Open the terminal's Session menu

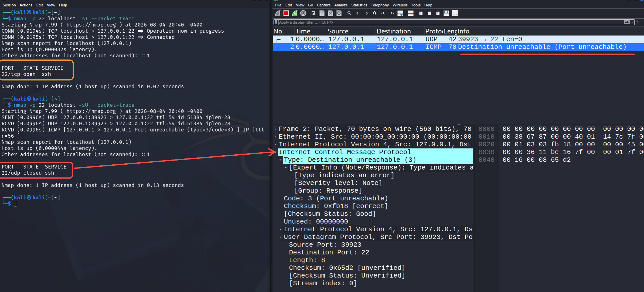point(9,5)
